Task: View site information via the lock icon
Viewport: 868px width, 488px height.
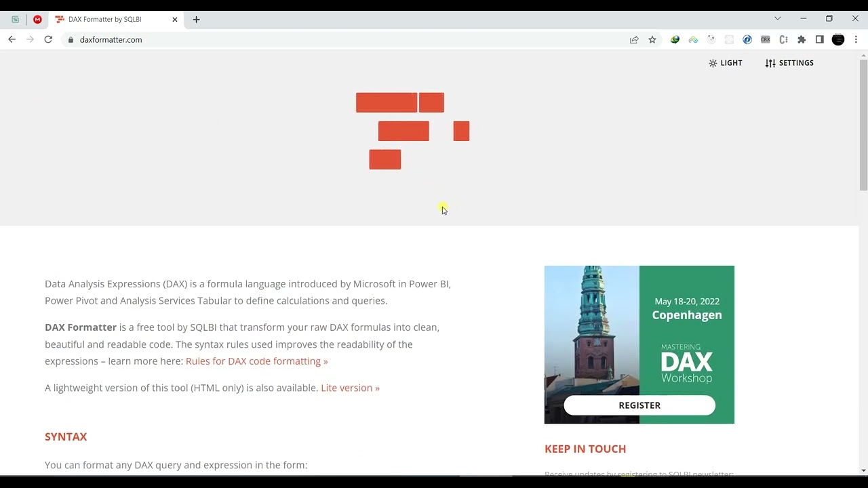Action: click(71, 39)
